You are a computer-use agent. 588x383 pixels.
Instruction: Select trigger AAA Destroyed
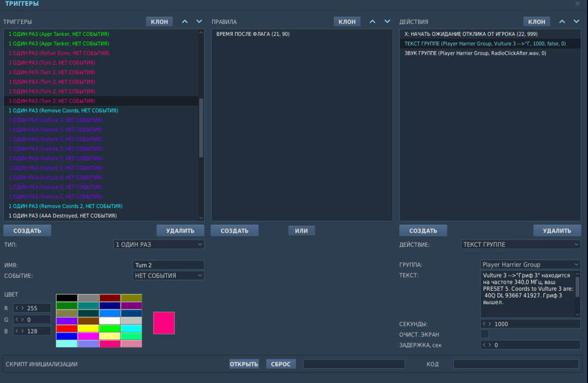[101, 216]
